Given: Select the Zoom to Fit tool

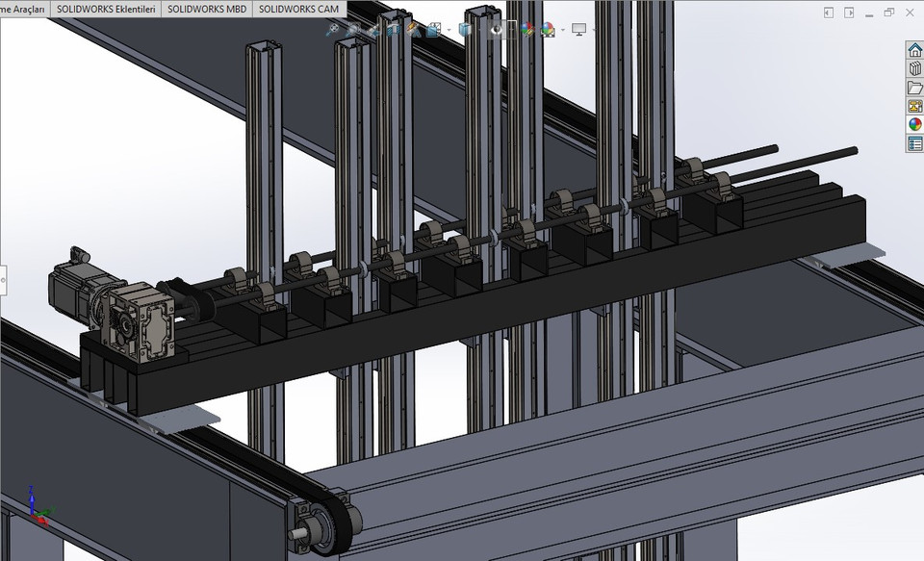Looking at the screenshot, I should 334,29.
